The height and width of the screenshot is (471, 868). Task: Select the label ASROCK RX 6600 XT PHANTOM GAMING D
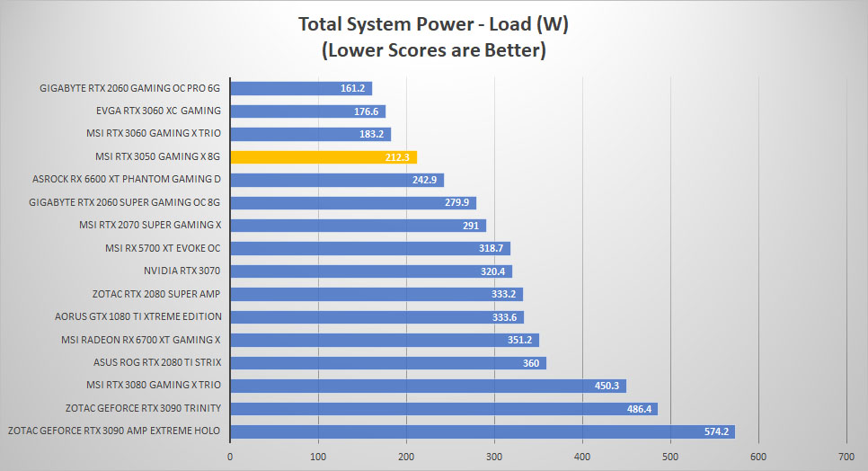click(x=126, y=180)
